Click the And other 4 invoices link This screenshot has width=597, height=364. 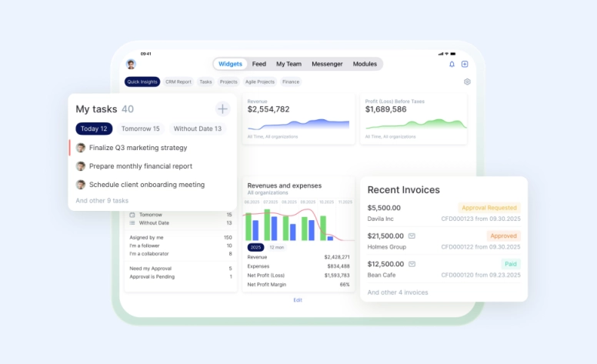pos(398,292)
